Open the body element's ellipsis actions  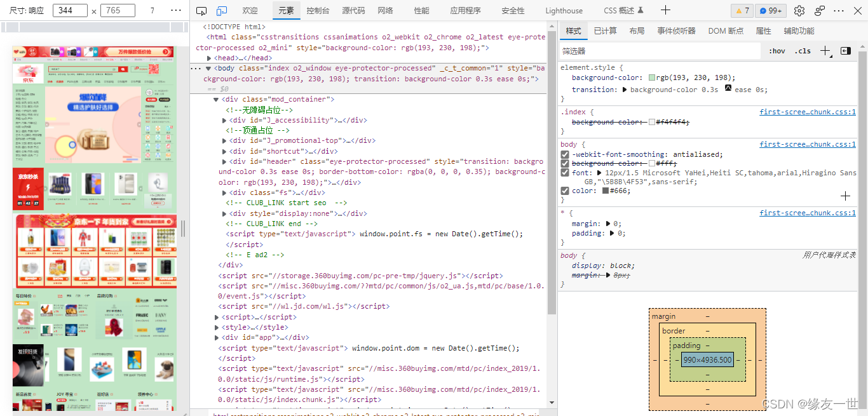[196, 69]
